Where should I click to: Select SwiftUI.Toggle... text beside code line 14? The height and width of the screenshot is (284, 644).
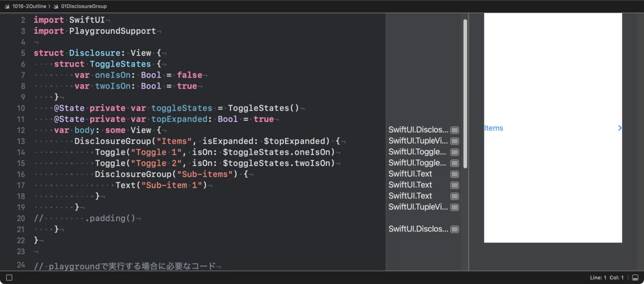(x=418, y=152)
